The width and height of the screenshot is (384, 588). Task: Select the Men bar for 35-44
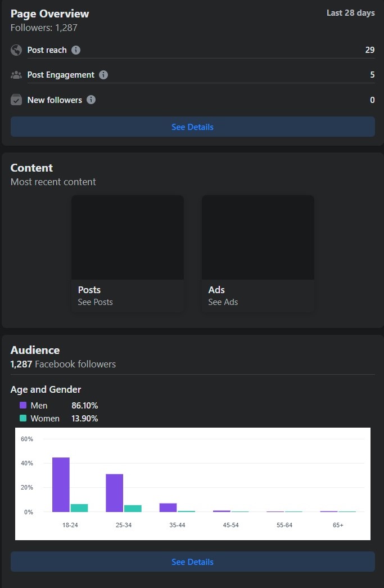tap(168, 508)
